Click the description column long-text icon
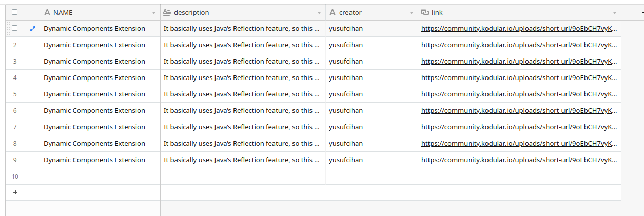 click(167, 12)
